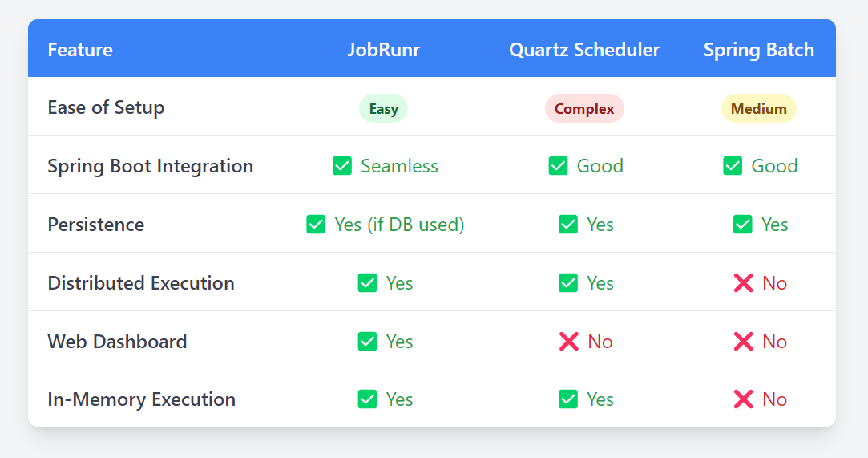868x458 pixels.
Task: Click the yellow Medium badge
Action: click(758, 108)
